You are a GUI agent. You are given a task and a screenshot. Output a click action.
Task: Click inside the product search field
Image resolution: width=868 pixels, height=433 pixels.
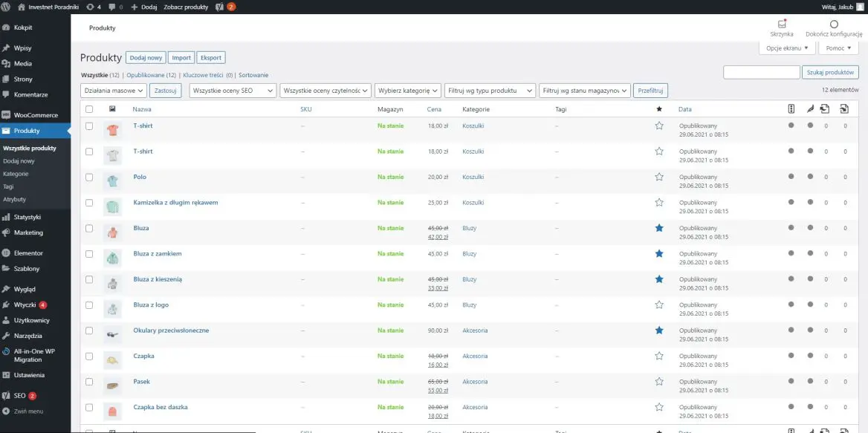coord(762,72)
